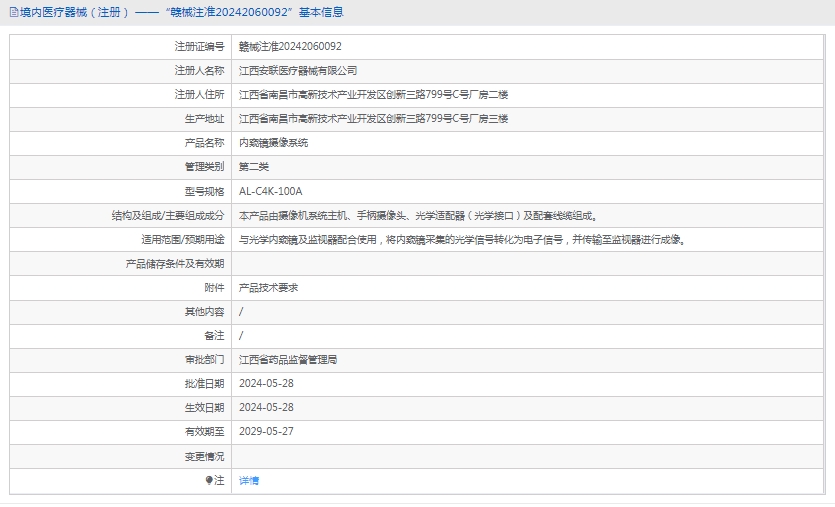Click the 生产地址 address value
Image resolution: width=835 pixels, height=507 pixels.
[x=373, y=119]
